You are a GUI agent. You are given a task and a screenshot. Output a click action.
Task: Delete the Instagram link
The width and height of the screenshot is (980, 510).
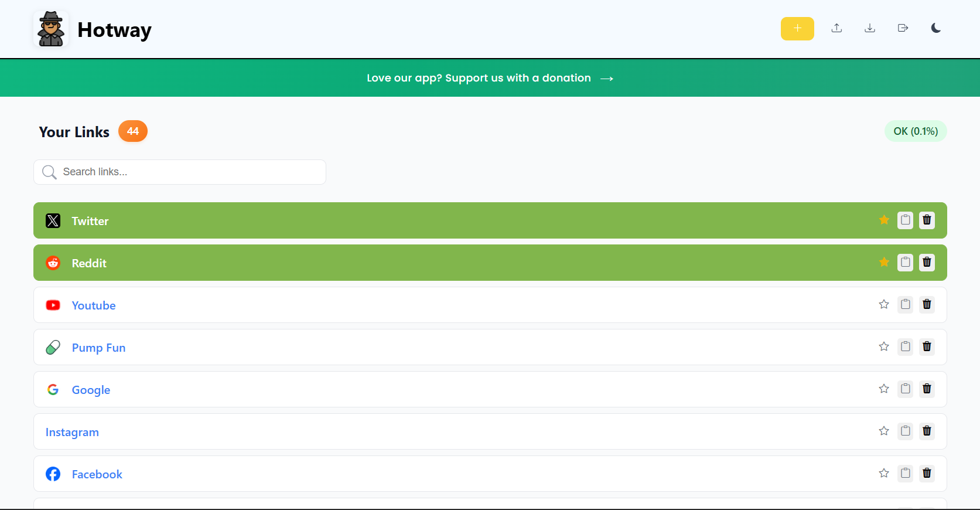coord(927,431)
